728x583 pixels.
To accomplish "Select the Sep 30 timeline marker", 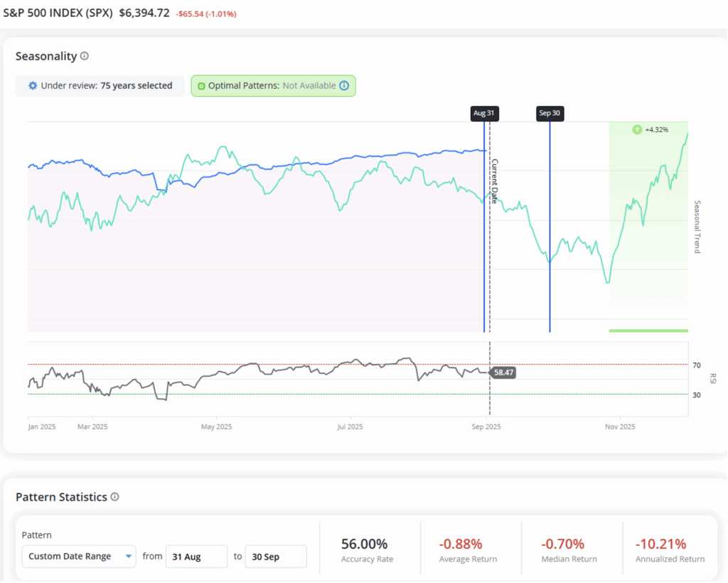I will [550, 113].
